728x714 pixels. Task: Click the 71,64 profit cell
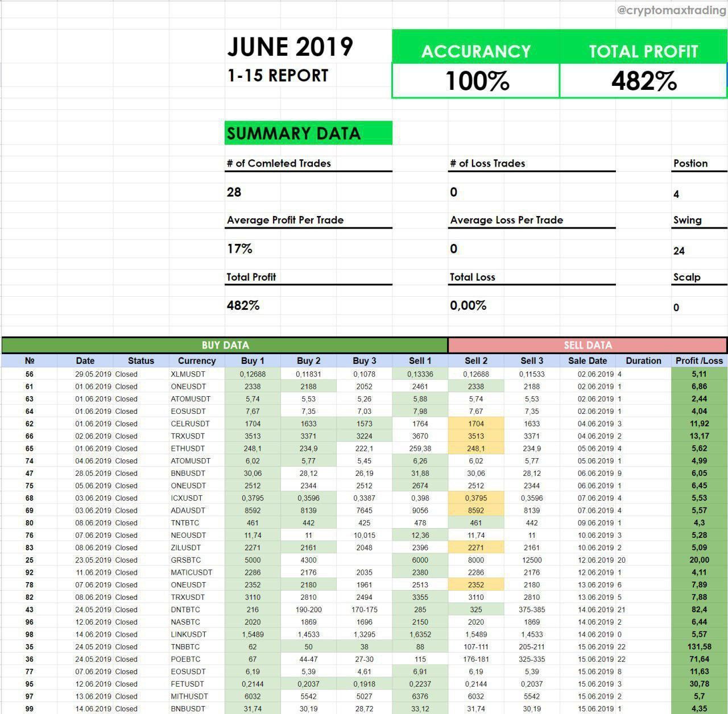tap(699, 659)
